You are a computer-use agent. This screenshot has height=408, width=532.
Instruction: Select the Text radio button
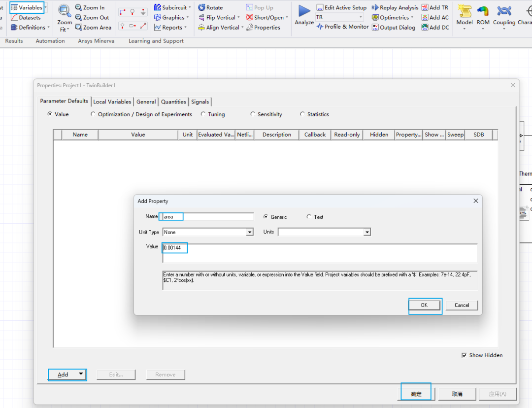[309, 217]
